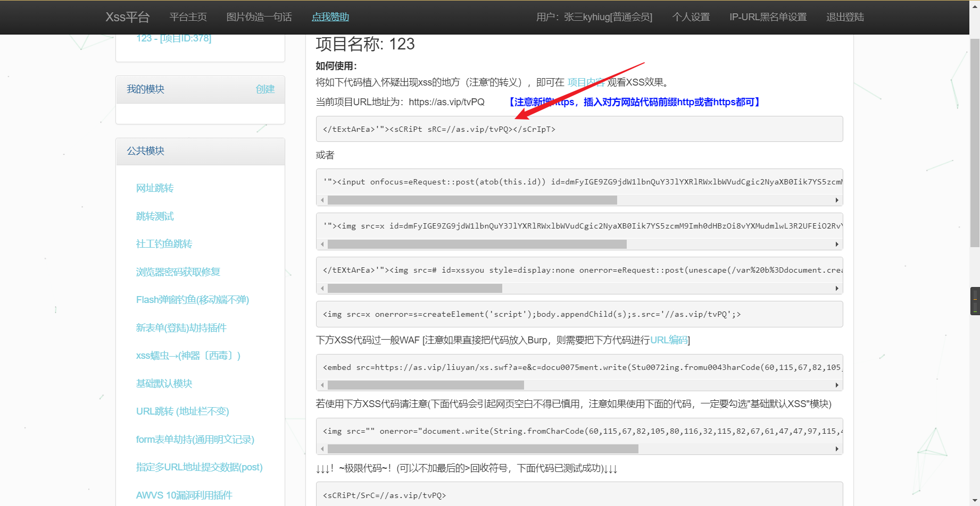Open the 网址跳转 public module
The image size is (980, 506).
155,188
